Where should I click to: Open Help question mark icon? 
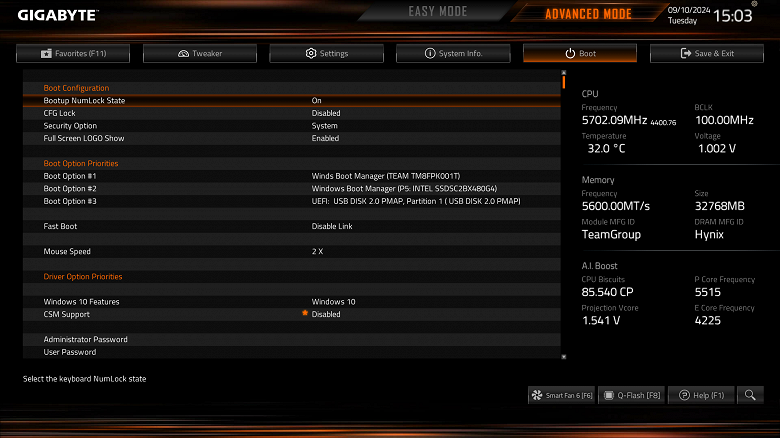(x=684, y=395)
